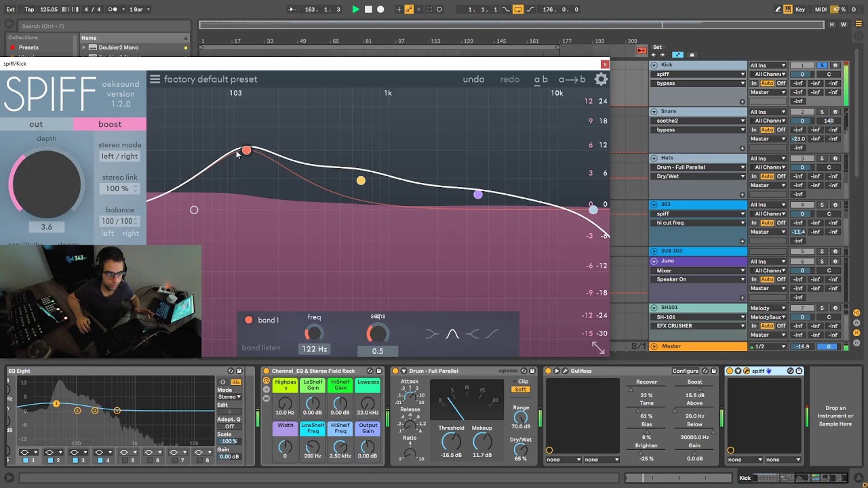Open Spiff settings gear
This screenshot has height=488, width=868.
pos(601,79)
